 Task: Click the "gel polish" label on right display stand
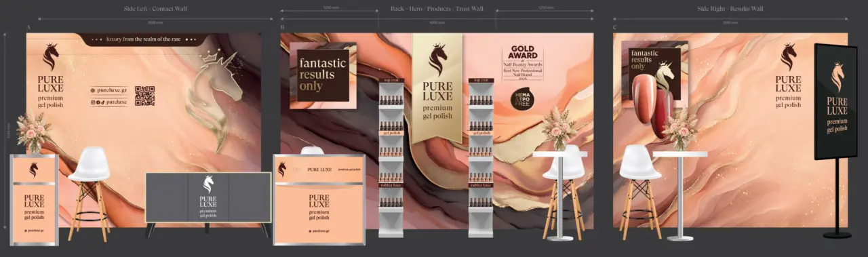coord(480,133)
